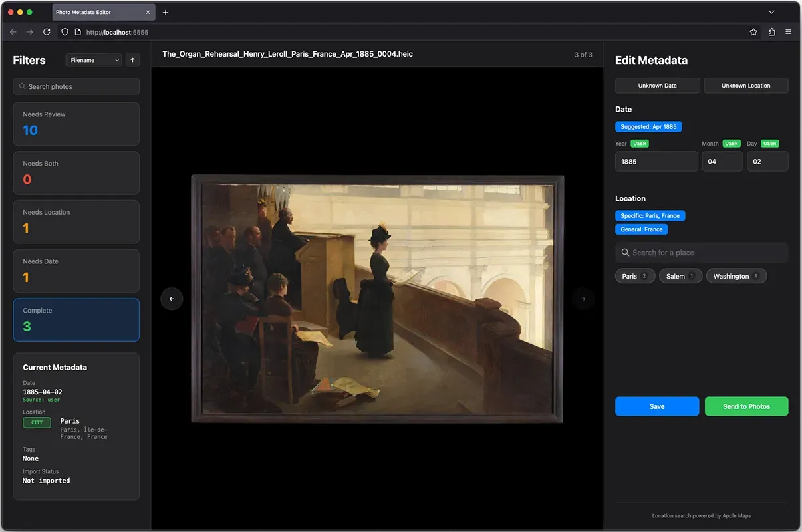Open a new tab with plus icon
Screen dimensions: 802x532
[x=166, y=12]
